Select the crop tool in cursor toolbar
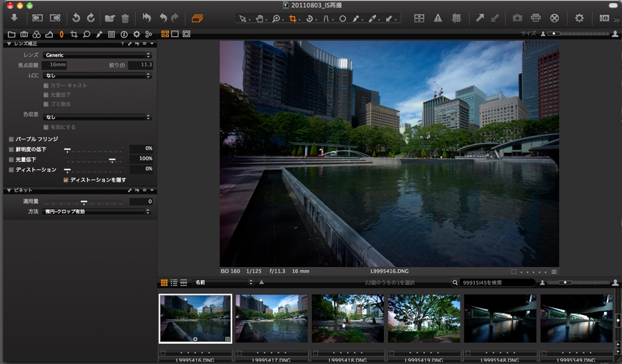The image size is (622, 364). (293, 18)
